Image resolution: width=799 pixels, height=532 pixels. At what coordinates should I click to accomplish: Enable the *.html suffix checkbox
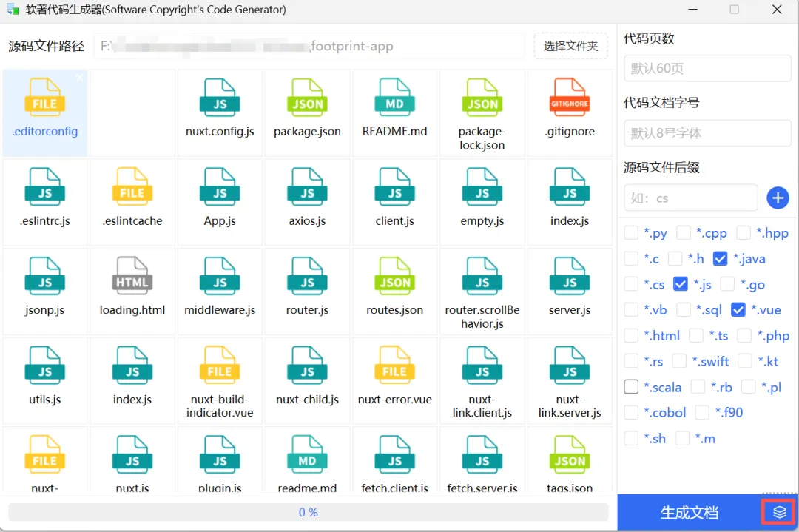(631, 335)
